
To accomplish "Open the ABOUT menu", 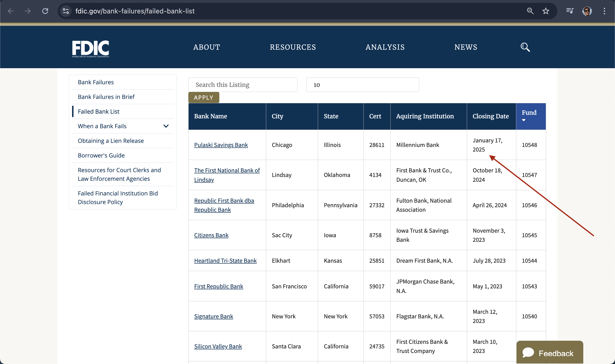I will pos(207,47).
